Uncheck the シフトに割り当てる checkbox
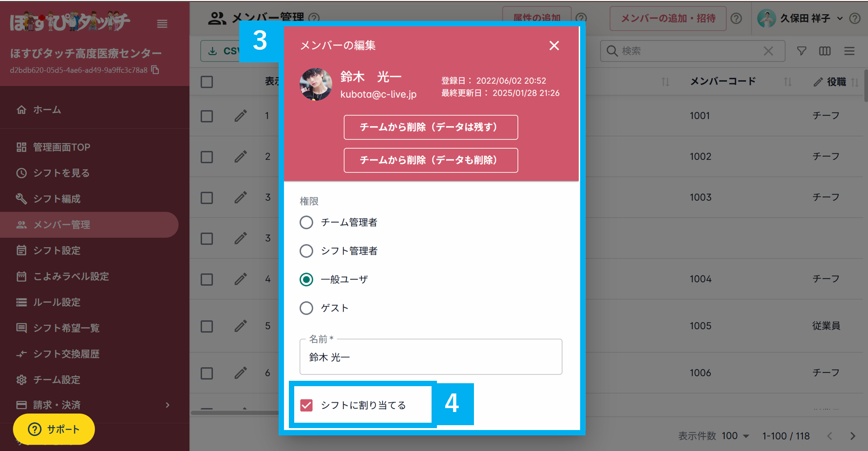Image resolution: width=868 pixels, height=451 pixels. click(x=306, y=405)
